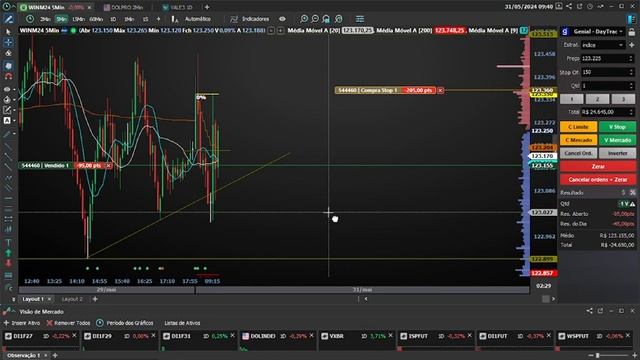This screenshot has width=640, height=360.
Task: Click the C Limite buy button
Action: pos(578,127)
